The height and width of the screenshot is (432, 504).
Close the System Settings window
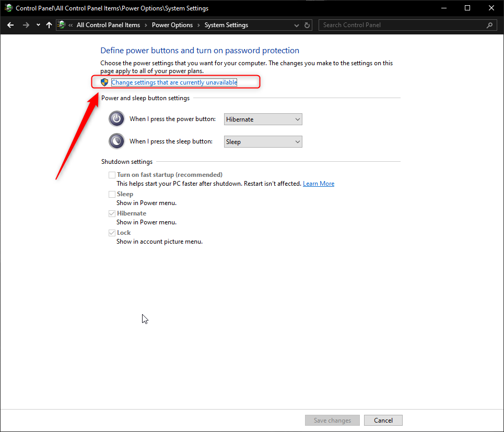pos(491,8)
